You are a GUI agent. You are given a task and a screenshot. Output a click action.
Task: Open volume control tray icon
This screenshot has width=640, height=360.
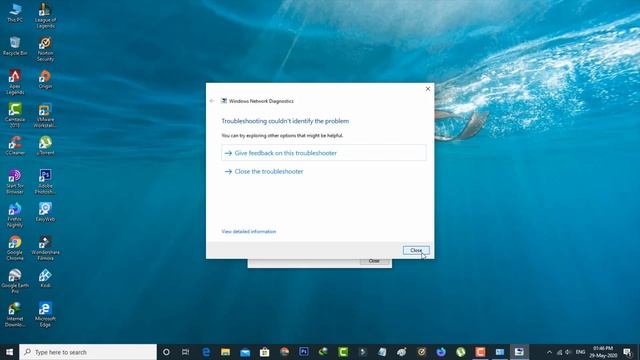[568, 352]
